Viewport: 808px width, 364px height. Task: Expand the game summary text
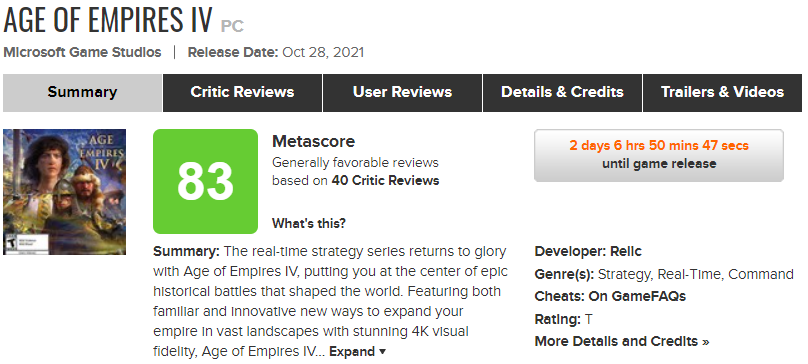click(x=352, y=352)
